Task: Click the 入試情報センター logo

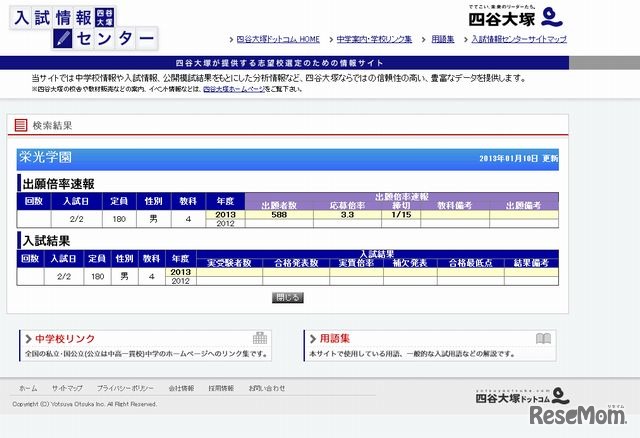Action: pyautogui.click(x=83, y=28)
